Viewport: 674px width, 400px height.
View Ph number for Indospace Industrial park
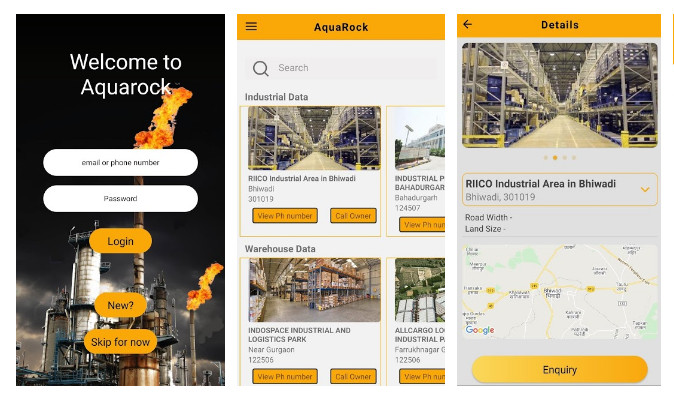click(x=285, y=377)
